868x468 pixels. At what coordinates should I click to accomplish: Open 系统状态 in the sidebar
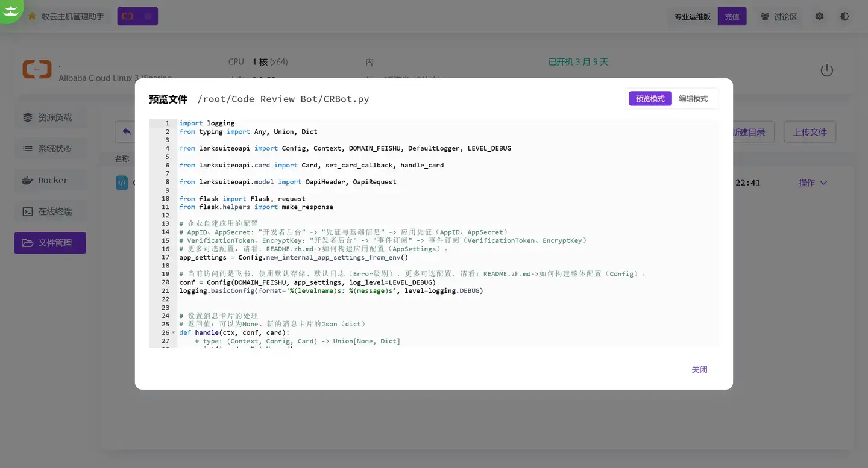pyautogui.click(x=50, y=149)
